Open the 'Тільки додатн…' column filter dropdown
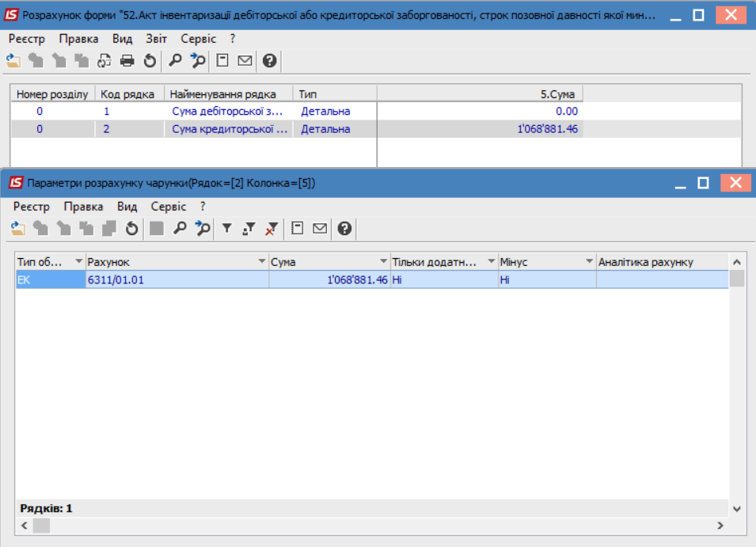The image size is (756, 547). 492,262
